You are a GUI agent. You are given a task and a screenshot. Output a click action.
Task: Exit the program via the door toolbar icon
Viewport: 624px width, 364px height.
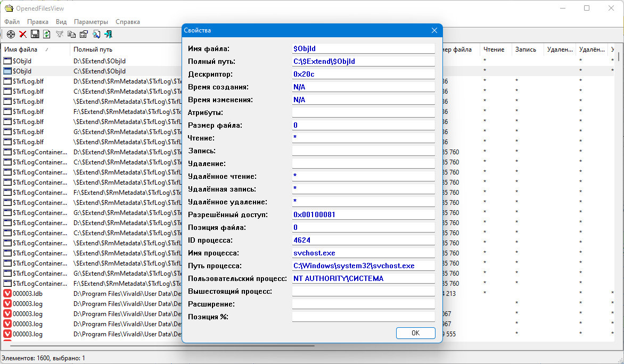point(108,34)
